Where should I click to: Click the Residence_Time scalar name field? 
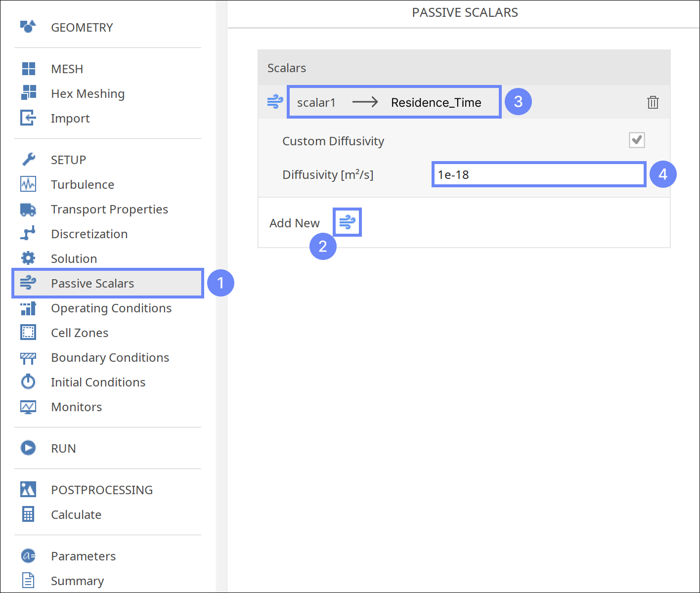click(436, 102)
